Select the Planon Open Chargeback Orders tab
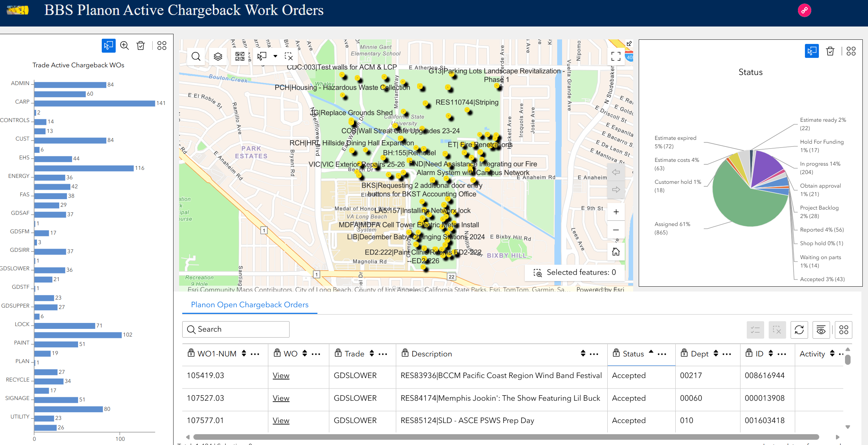868x445 pixels. pos(249,304)
